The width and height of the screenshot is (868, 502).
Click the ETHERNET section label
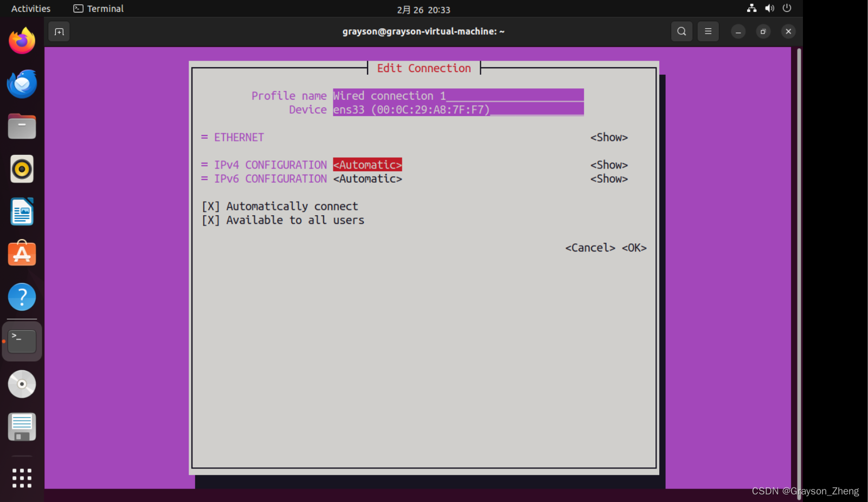pyautogui.click(x=239, y=138)
